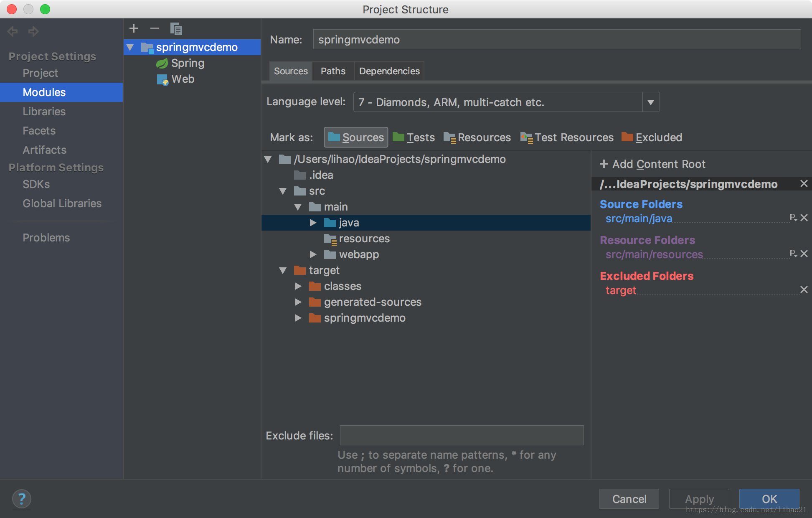Click the Exclude files input field
812x518 pixels.
click(462, 435)
